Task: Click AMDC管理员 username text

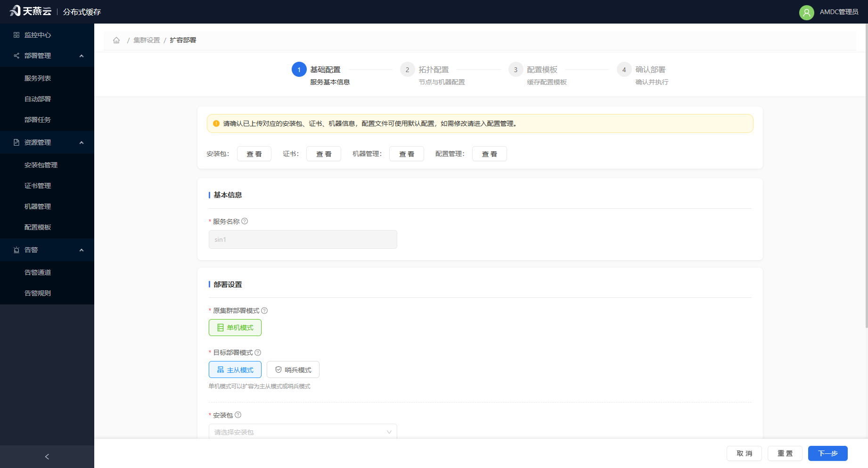Action: (x=839, y=12)
